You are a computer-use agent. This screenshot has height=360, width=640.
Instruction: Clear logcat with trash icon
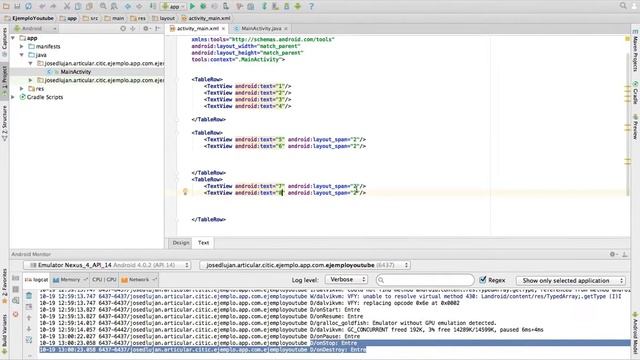(x=29, y=296)
